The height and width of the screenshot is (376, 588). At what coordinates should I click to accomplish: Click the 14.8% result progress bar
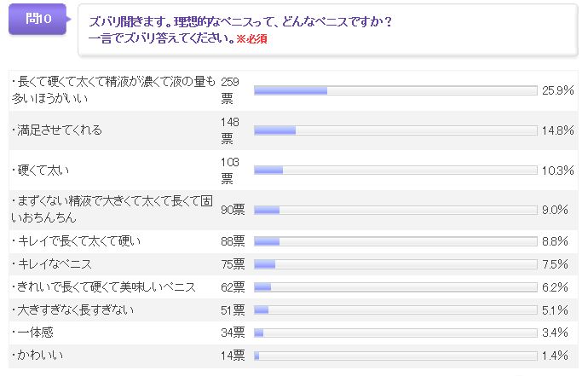coord(395,130)
